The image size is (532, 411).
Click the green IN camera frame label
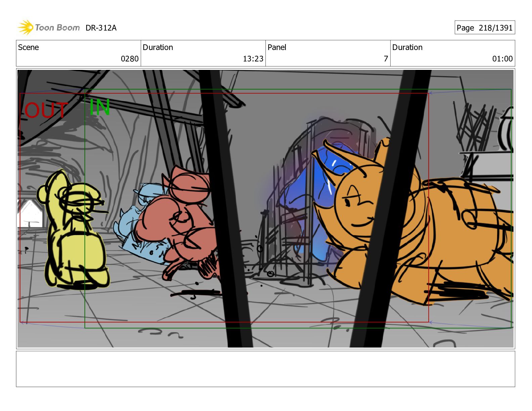[x=100, y=107]
